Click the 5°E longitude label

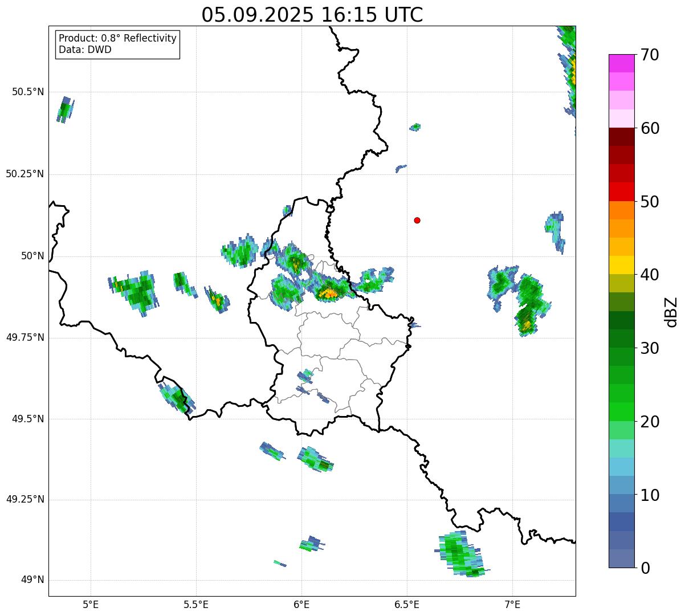[91, 605]
